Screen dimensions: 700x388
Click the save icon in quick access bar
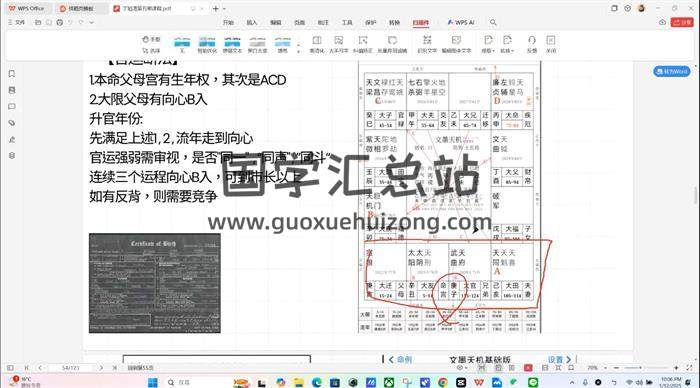click(49, 22)
